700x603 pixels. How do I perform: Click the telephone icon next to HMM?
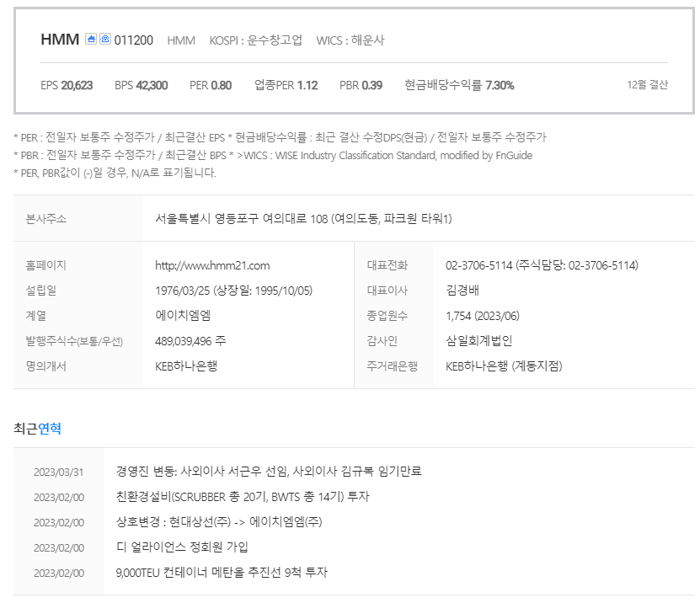coord(105,39)
